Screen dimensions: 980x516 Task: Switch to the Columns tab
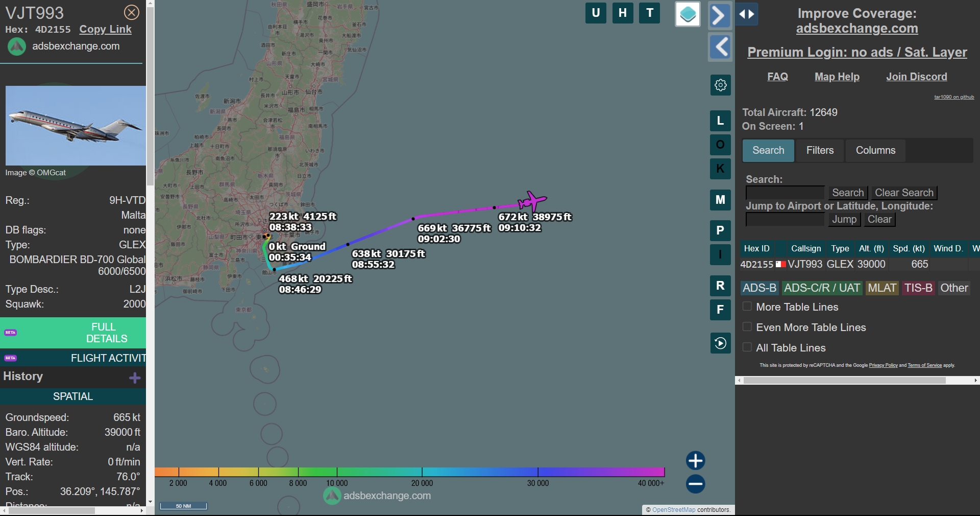click(875, 150)
